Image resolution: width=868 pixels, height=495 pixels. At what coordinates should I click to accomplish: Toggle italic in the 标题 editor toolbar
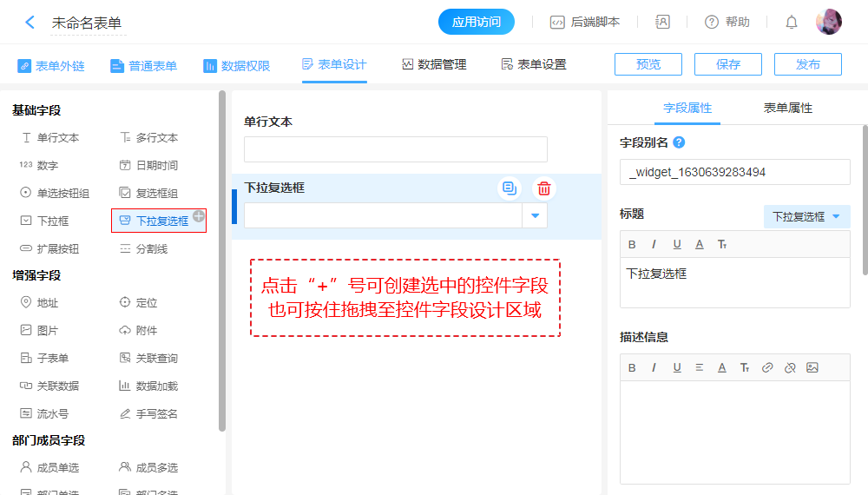point(654,244)
